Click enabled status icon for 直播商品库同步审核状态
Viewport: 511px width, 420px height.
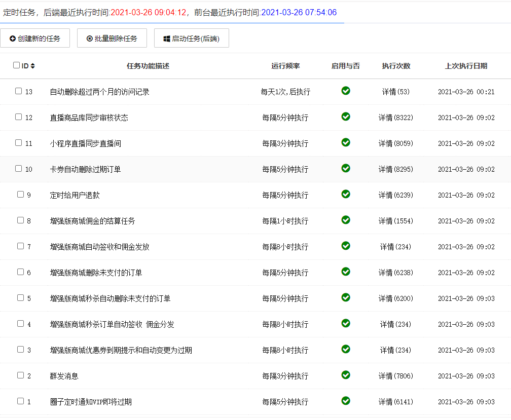pos(346,117)
